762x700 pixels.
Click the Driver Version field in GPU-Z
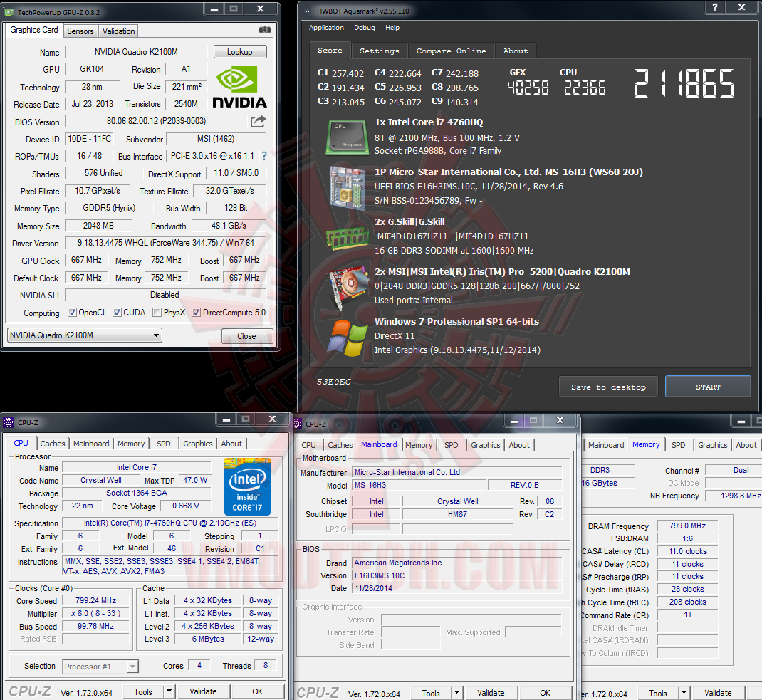[166, 242]
